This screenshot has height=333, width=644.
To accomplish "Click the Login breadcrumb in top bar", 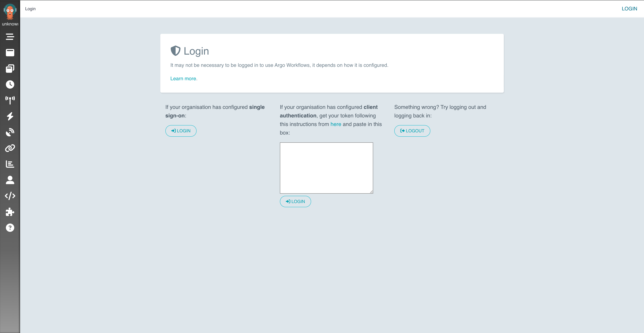I will point(30,9).
